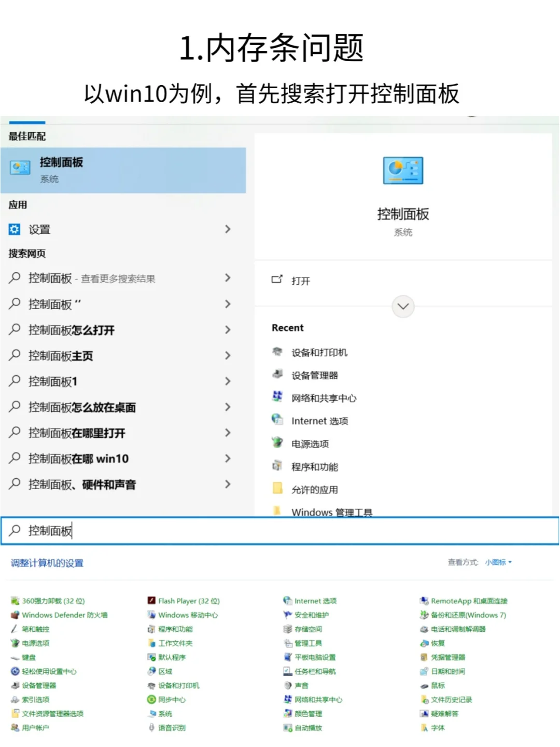
Task: Select the 字体 Control Panel icon
Action: point(438,728)
